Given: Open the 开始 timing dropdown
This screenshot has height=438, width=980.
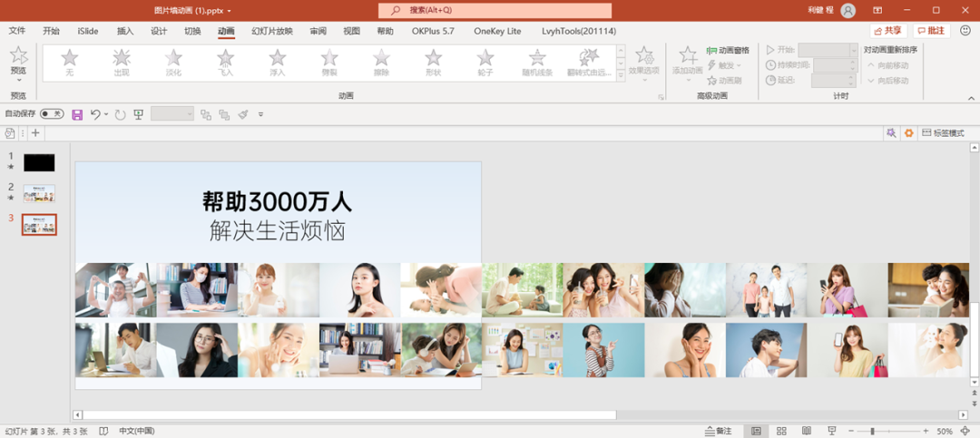Looking at the screenshot, I should [854, 50].
